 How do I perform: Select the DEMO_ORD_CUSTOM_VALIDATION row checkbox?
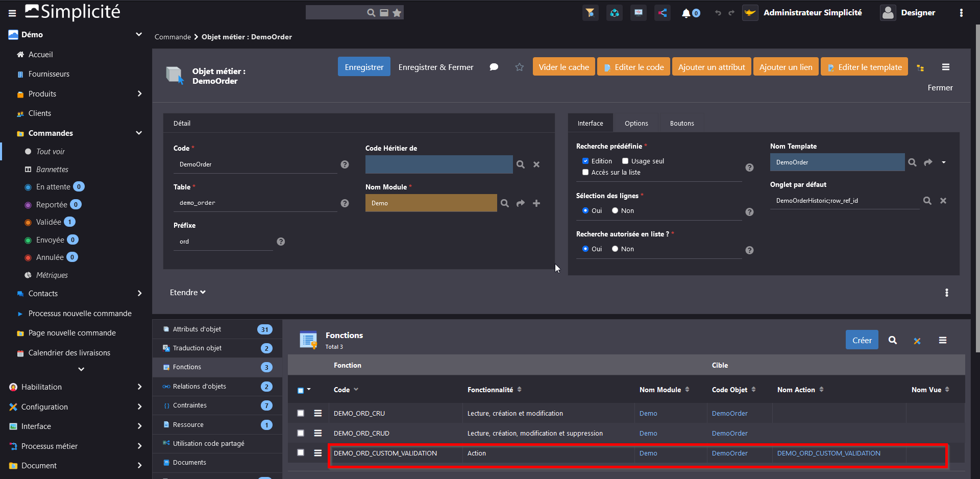(x=301, y=452)
